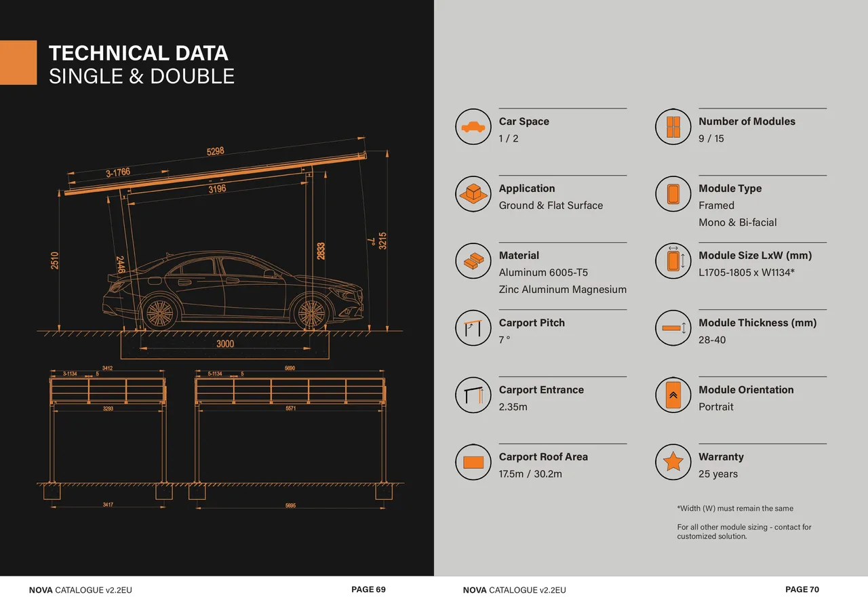
Task: Click the Module Type panel icon
Action: click(673, 194)
